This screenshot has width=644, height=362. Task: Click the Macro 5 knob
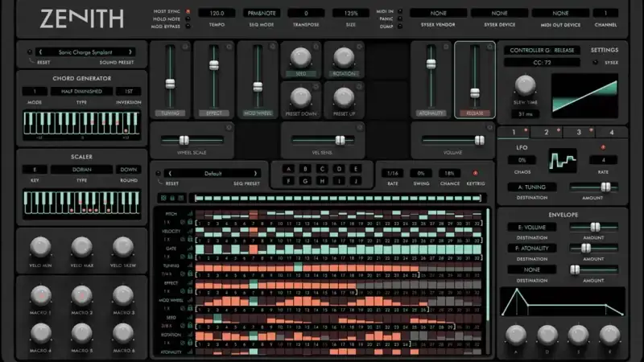point(81,333)
